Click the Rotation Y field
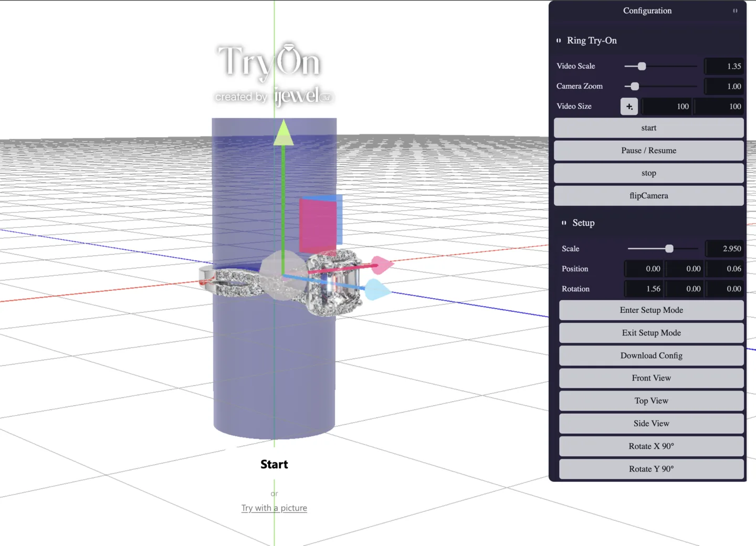The width and height of the screenshot is (756, 546). [684, 289]
